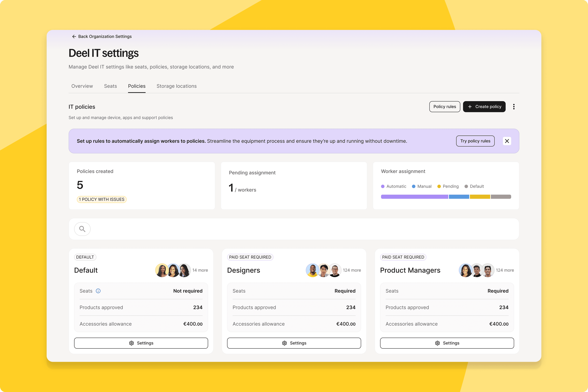This screenshot has height=392, width=588.
Task: Expand the 124 more avatars on Product Managers
Action: (x=505, y=270)
